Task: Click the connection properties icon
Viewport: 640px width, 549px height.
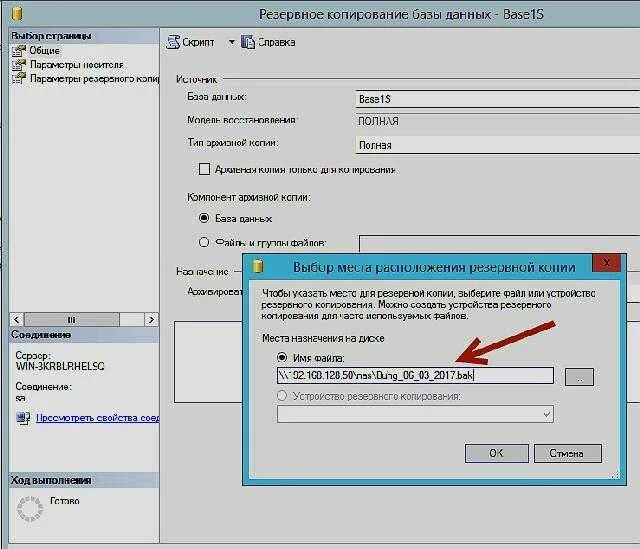Action: click(23, 418)
